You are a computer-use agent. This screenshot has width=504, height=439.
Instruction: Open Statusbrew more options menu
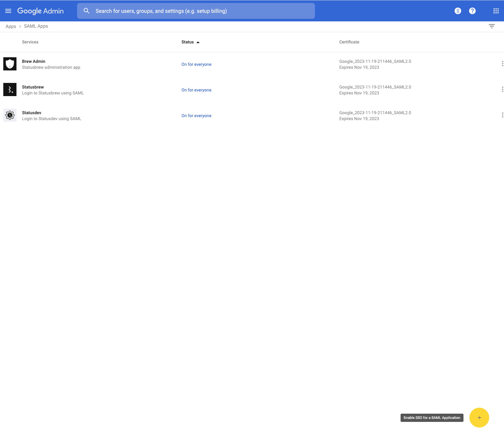502,90
